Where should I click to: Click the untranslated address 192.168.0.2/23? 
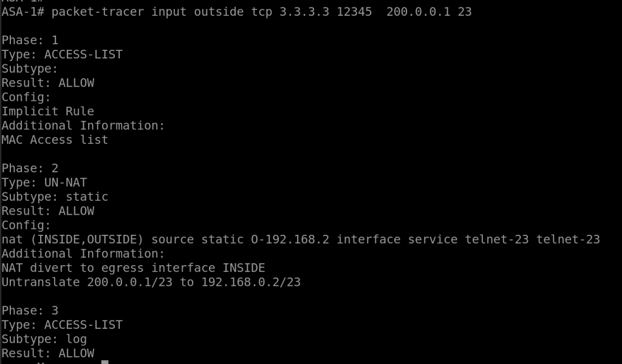[251, 282]
